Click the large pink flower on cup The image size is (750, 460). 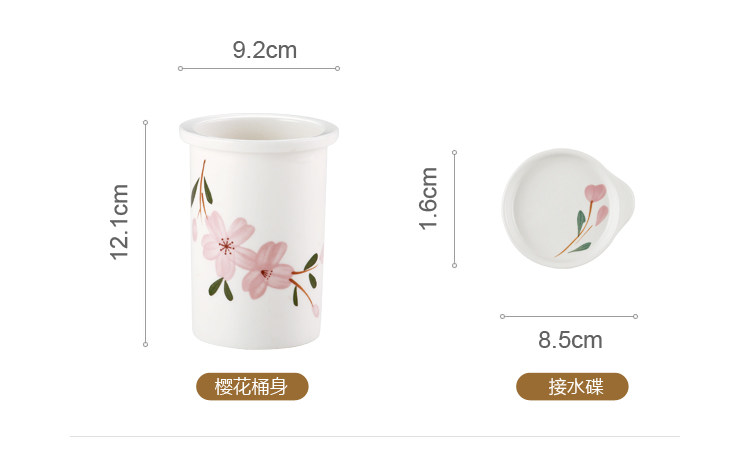tap(226, 245)
